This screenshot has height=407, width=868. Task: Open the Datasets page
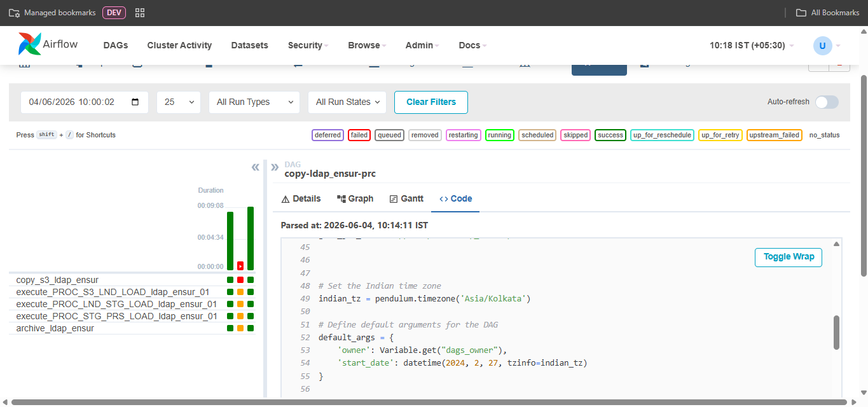tap(249, 46)
